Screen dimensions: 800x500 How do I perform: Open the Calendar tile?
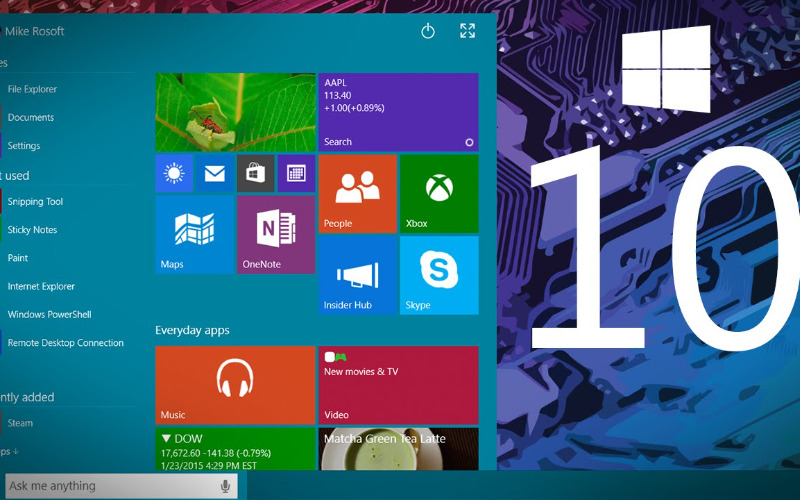pos(296,173)
